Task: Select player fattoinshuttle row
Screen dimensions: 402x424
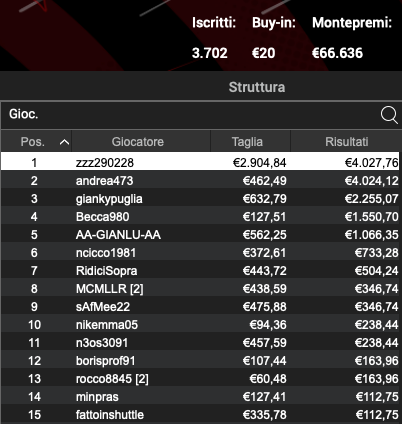Action: [x=200, y=415]
